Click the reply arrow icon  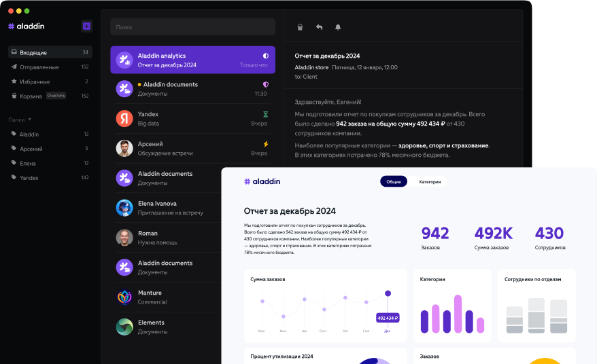[x=319, y=27]
